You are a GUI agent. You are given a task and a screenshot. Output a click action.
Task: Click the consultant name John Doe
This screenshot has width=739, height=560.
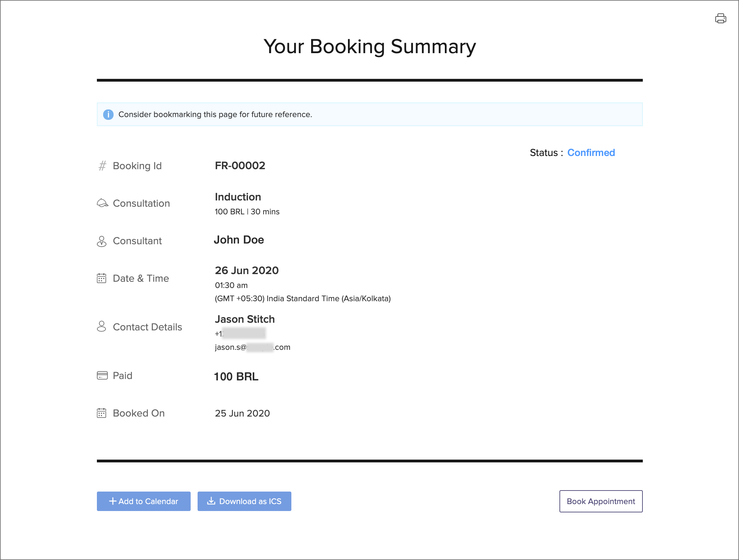(239, 240)
